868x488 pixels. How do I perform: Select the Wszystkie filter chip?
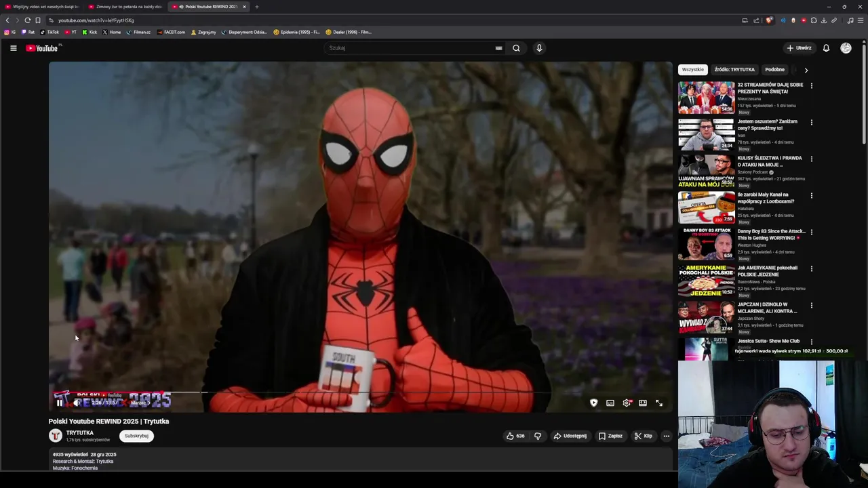tap(693, 69)
